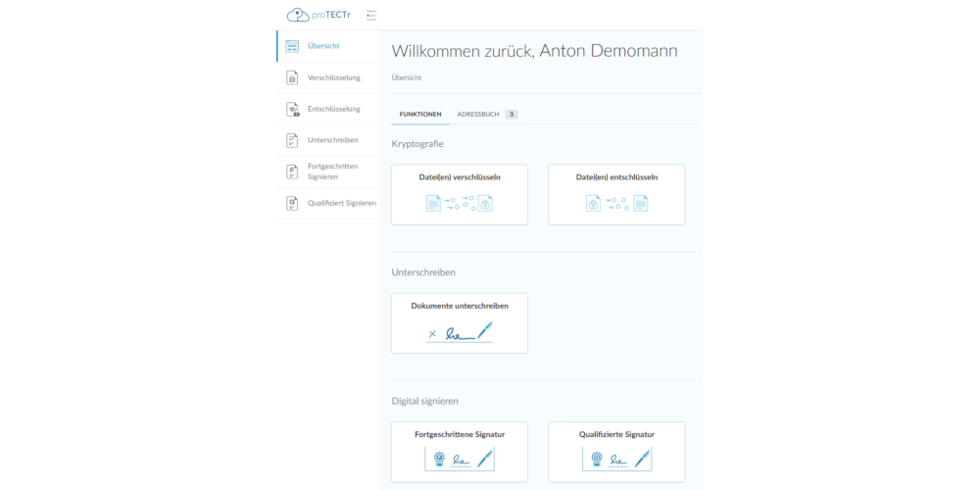The width and height of the screenshot is (980, 490).
Task: Open the Dokumente unterschreiben card
Action: [x=460, y=323]
